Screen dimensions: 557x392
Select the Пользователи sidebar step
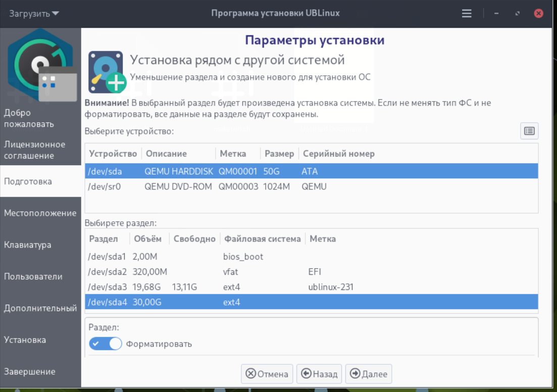tap(40, 276)
